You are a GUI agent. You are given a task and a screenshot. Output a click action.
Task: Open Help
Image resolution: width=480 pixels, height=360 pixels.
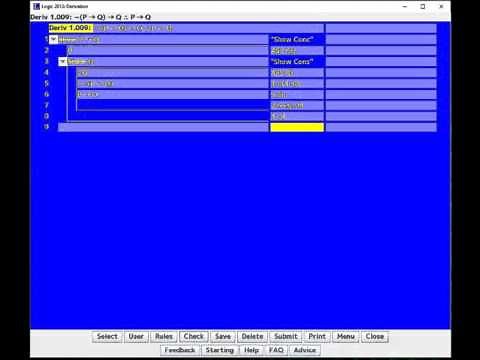pos(252,350)
